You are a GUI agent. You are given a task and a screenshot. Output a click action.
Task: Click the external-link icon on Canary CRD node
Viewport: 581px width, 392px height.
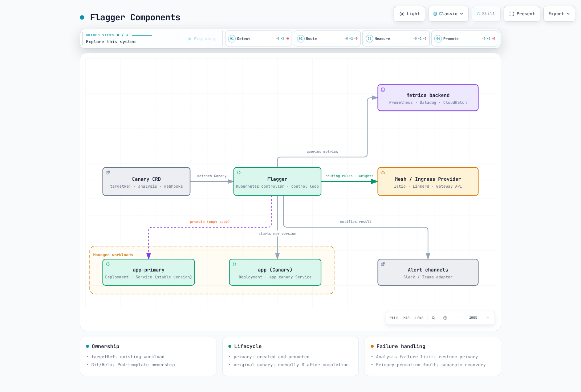[x=108, y=173]
